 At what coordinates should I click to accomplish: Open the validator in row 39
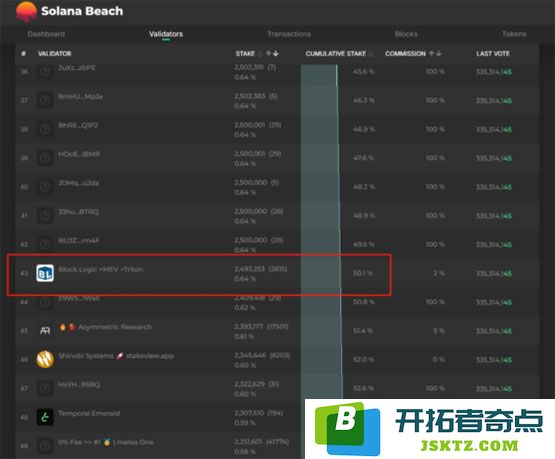79,154
